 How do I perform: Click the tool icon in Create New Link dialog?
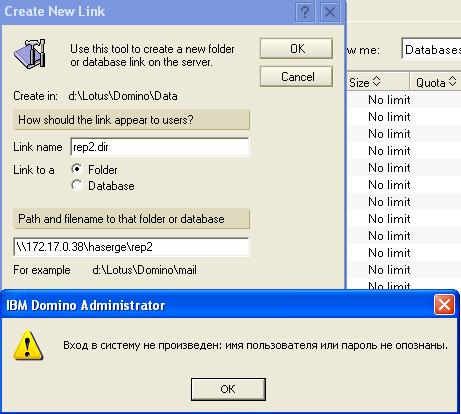coord(30,53)
